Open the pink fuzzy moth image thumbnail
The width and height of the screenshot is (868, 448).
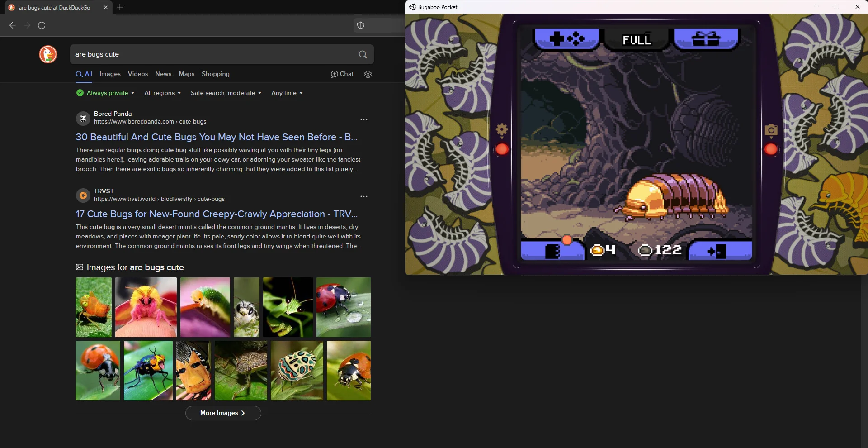pos(146,307)
